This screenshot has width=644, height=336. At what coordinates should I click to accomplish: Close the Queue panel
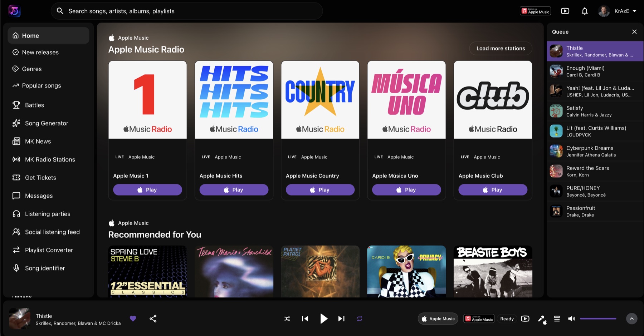(x=634, y=32)
